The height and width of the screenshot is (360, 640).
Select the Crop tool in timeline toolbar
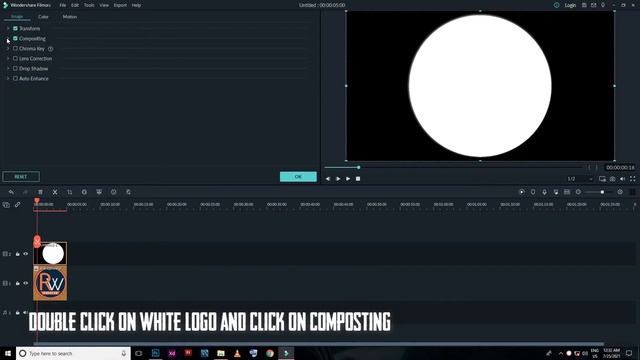70,192
